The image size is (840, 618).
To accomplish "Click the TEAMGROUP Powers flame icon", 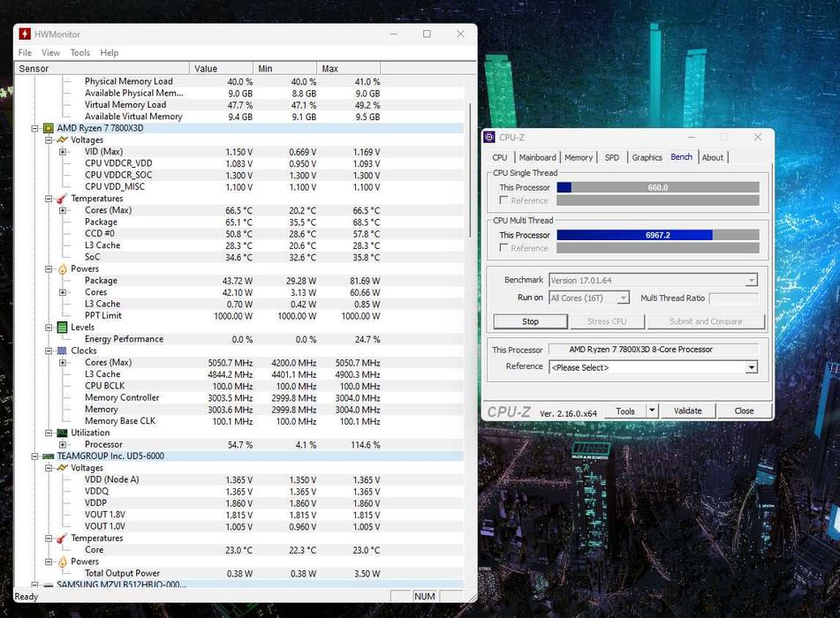I will [x=62, y=561].
